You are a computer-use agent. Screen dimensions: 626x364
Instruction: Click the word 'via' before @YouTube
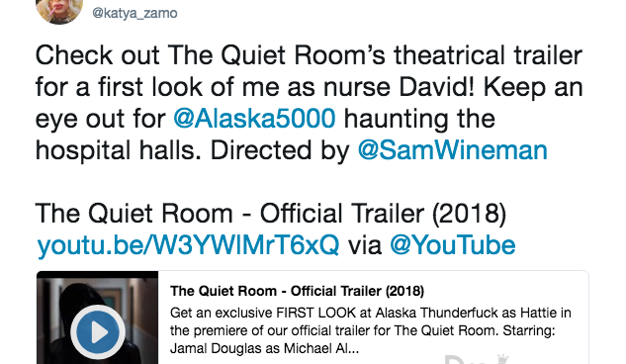(x=365, y=245)
